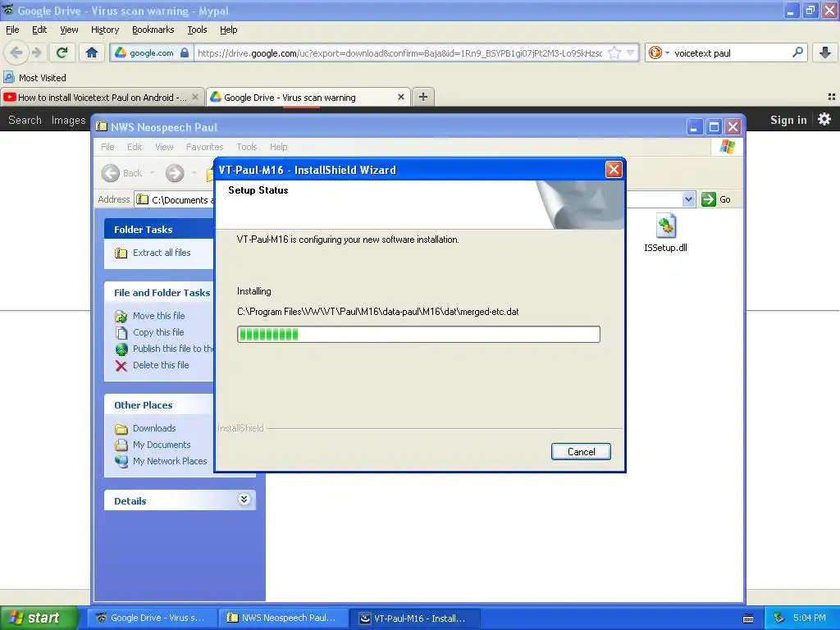Click the tab groups grid icon

[x=832, y=97]
